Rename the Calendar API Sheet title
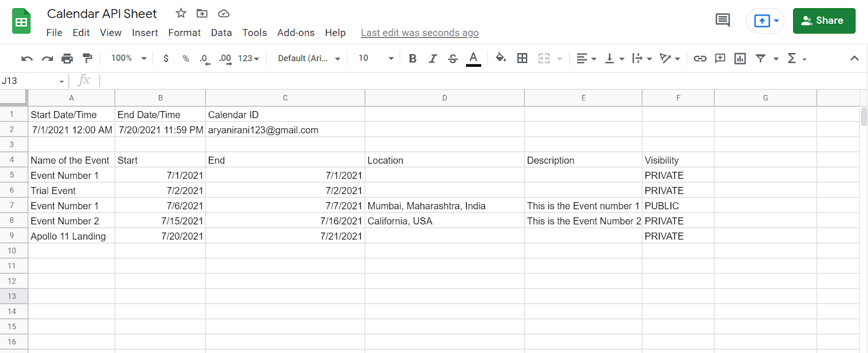868x353 pixels. [x=102, y=14]
